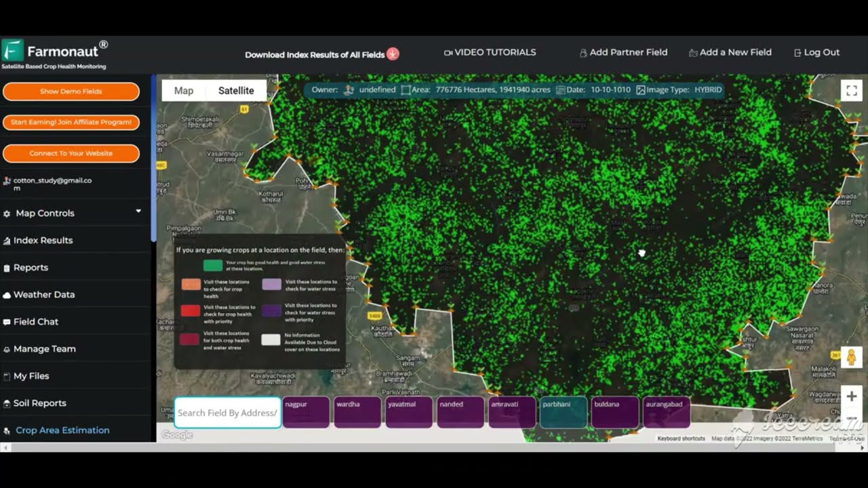Click the bright red priority crop health swatch
This screenshot has width=868, height=488.
point(191,310)
